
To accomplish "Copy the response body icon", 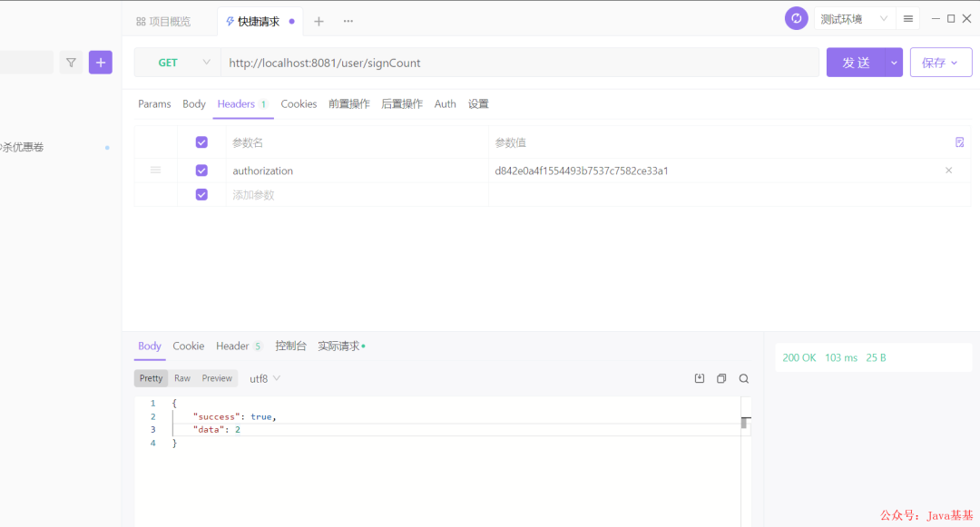I will click(721, 378).
